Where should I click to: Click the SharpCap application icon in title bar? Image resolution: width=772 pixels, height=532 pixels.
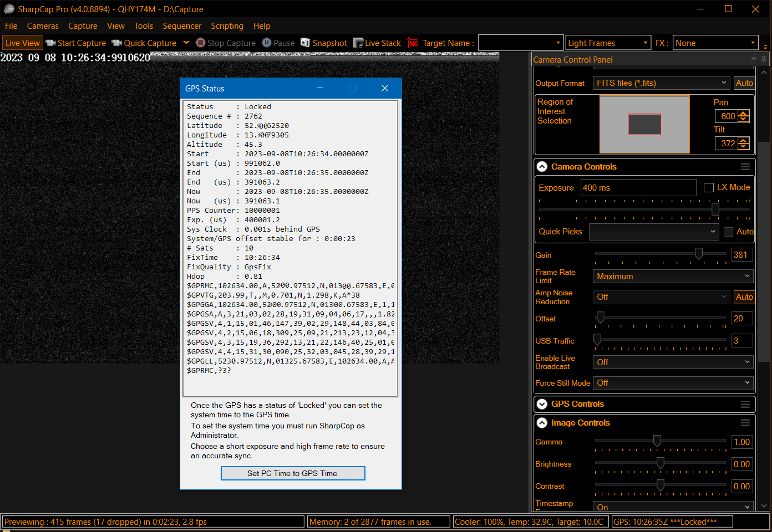pos(9,9)
